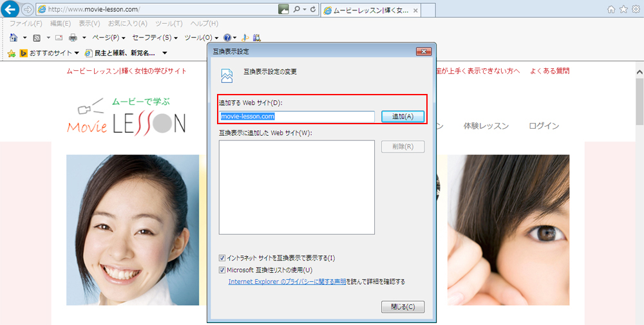Image resolution: width=644 pixels, height=325 pixels.
Task: Click the add to favorites bar star
Action: (12, 53)
